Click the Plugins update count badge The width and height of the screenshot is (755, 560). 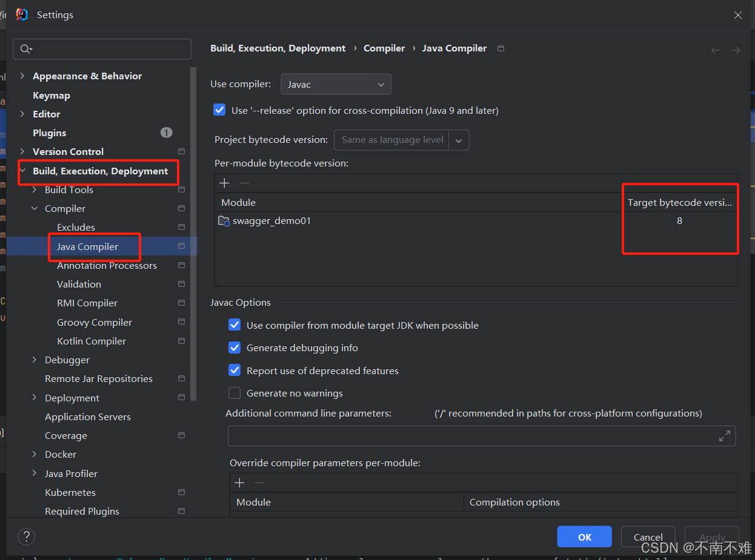click(x=167, y=133)
